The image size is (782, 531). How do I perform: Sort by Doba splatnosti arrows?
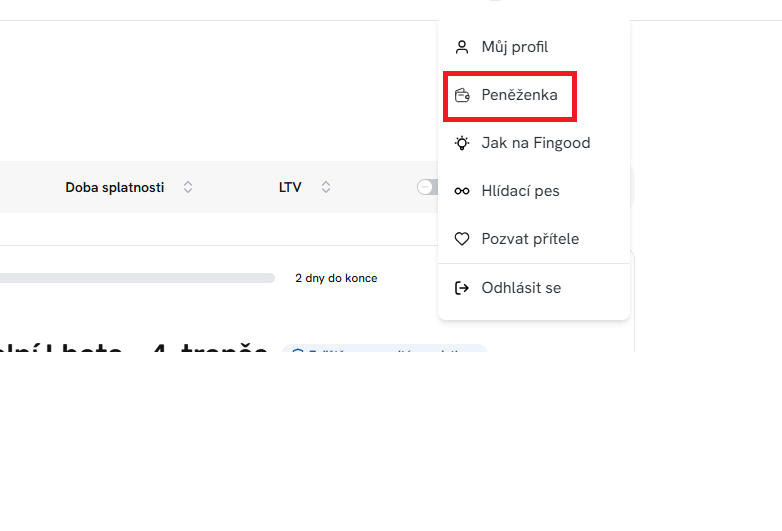coord(188,187)
